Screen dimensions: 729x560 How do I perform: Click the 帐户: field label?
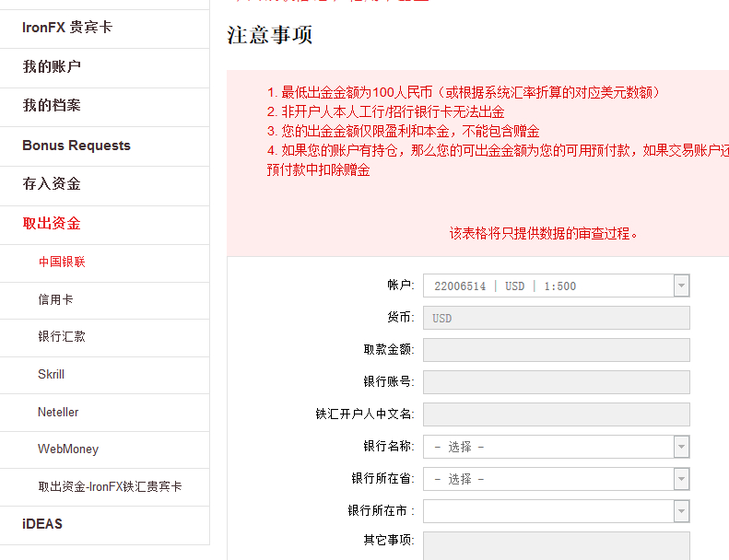401,285
